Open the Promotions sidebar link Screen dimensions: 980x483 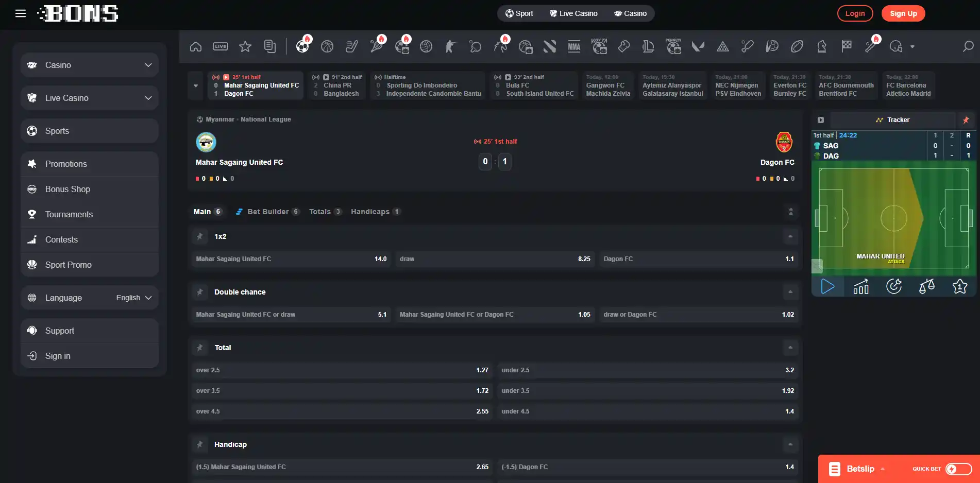coord(90,164)
